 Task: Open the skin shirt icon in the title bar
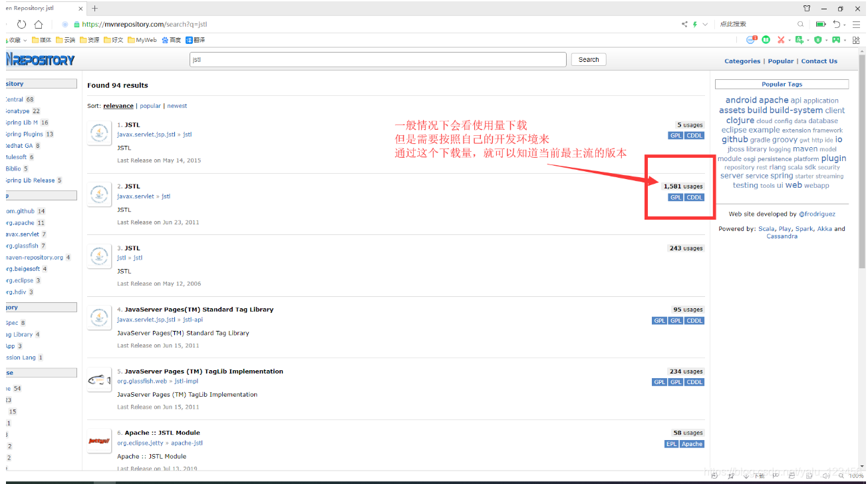(807, 8)
